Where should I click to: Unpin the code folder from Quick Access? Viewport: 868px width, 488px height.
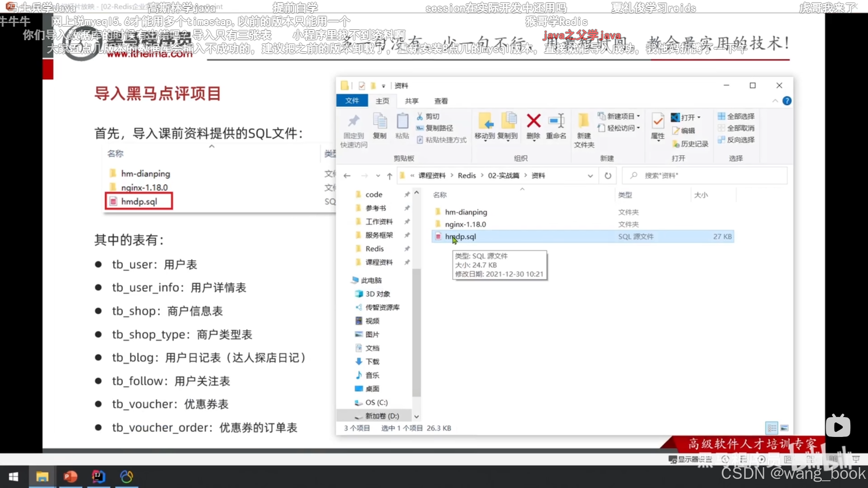(406, 194)
